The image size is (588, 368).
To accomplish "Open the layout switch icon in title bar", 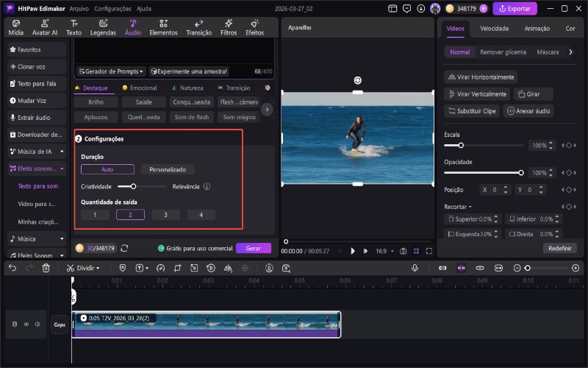I will tap(392, 8).
